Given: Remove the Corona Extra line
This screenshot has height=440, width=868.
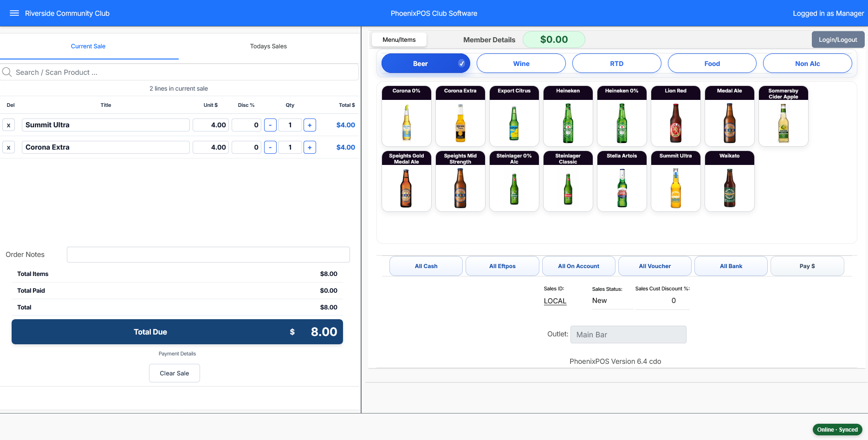Looking at the screenshot, I should (8, 147).
